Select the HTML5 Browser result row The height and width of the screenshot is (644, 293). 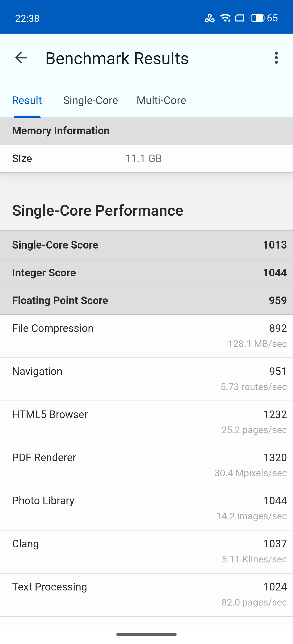[x=146, y=422]
